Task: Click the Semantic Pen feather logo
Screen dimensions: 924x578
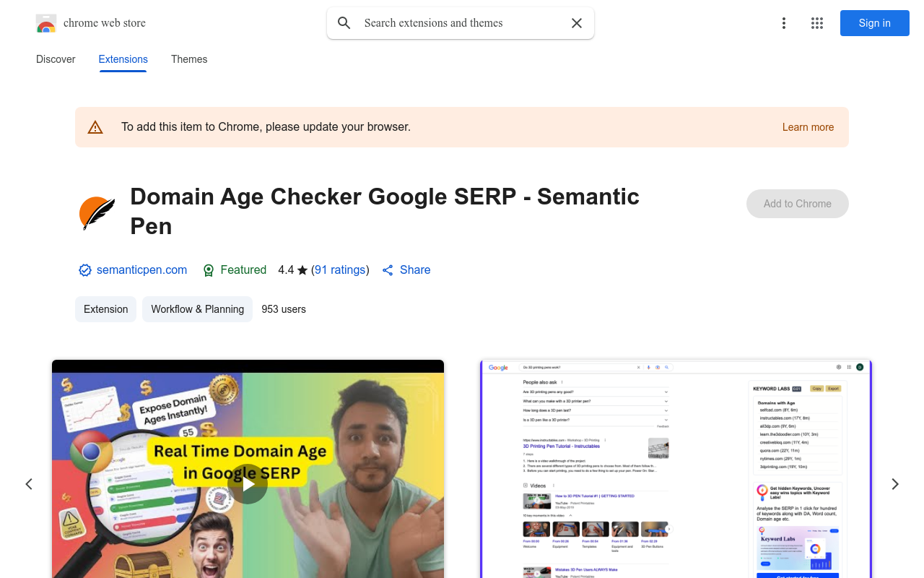Action: (x=97, y=213)
